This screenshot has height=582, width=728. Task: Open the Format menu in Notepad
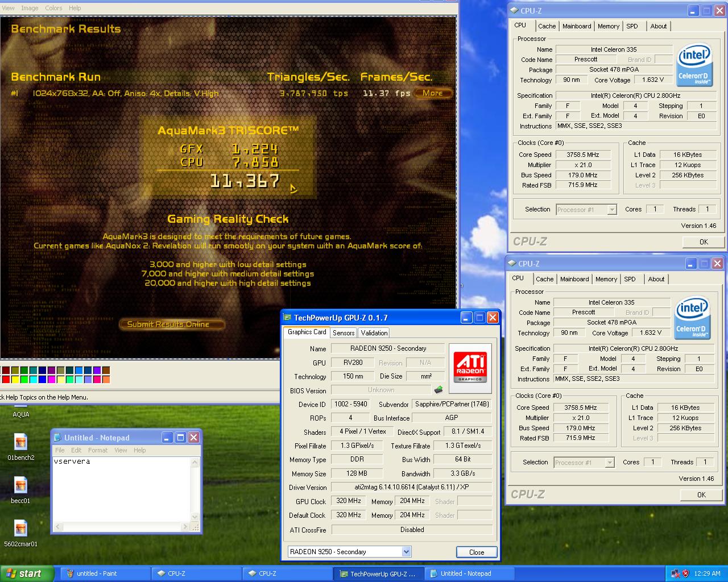98,450
